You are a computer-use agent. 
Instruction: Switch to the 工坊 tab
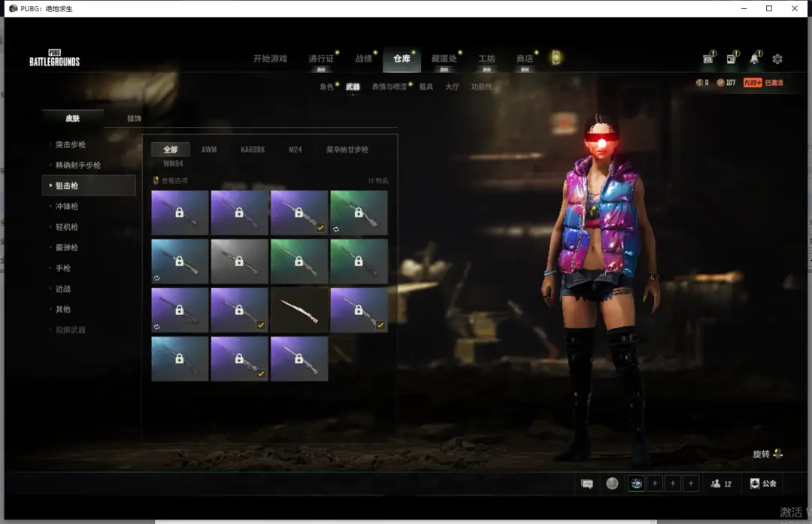point(486,59)
